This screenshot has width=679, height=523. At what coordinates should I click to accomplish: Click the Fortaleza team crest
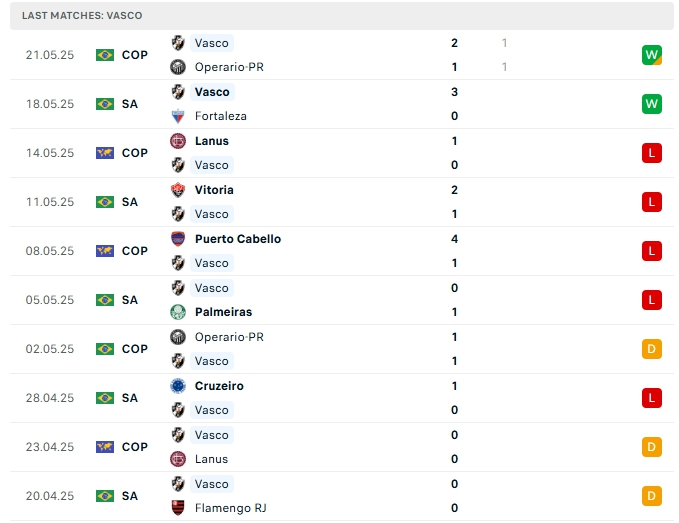point(178,116)
